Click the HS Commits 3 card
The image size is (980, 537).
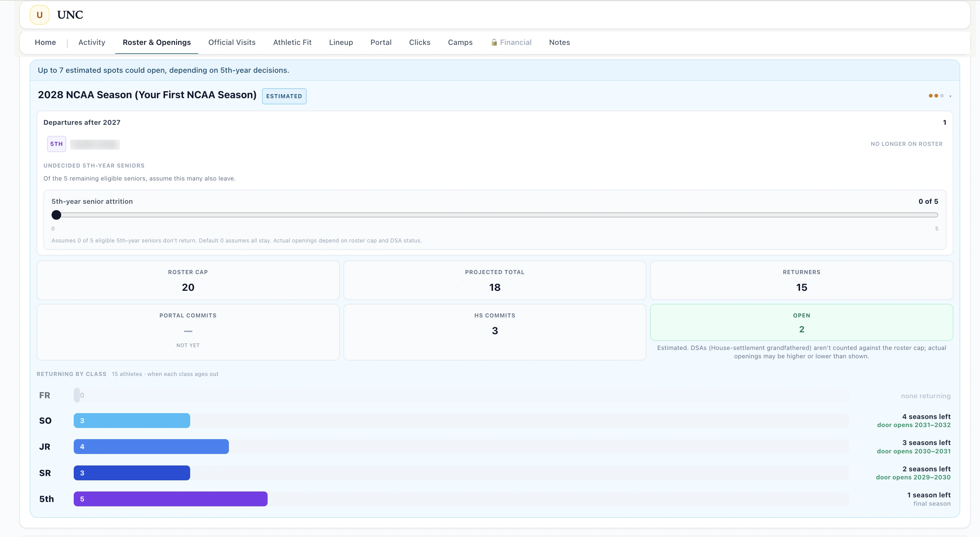[x=495, y=332]
